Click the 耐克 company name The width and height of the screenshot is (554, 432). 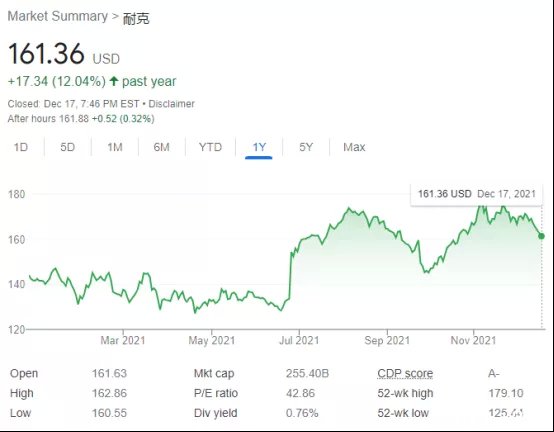click(136, 18)
